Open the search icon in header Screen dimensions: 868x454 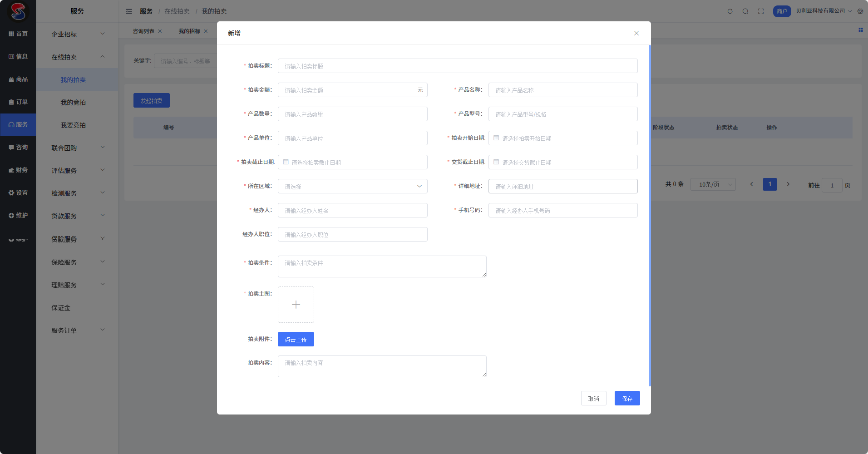[745, 11]
